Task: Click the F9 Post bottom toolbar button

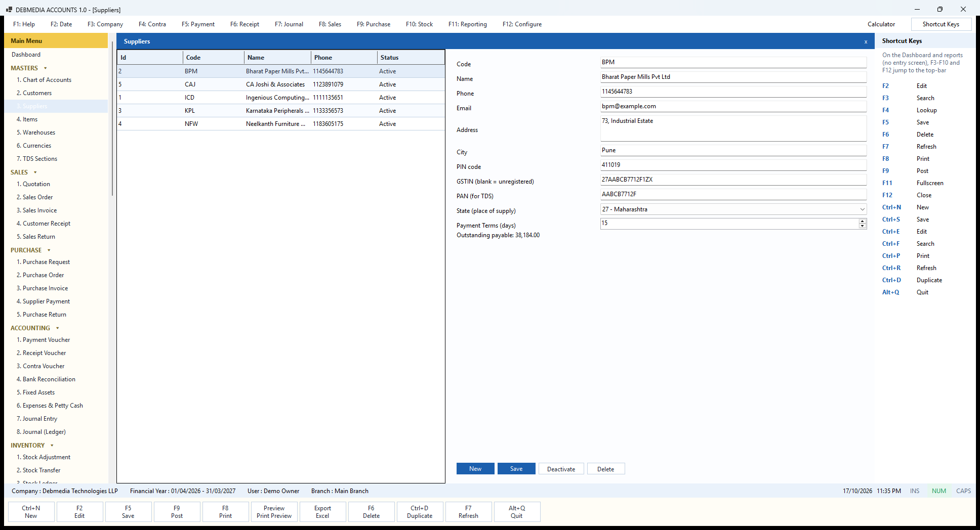Action: pyautogui.click(x=177, y=512)
